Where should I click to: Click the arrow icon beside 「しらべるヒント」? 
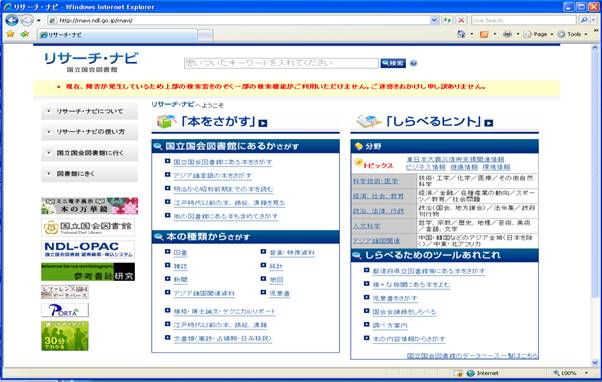(488, 123)
